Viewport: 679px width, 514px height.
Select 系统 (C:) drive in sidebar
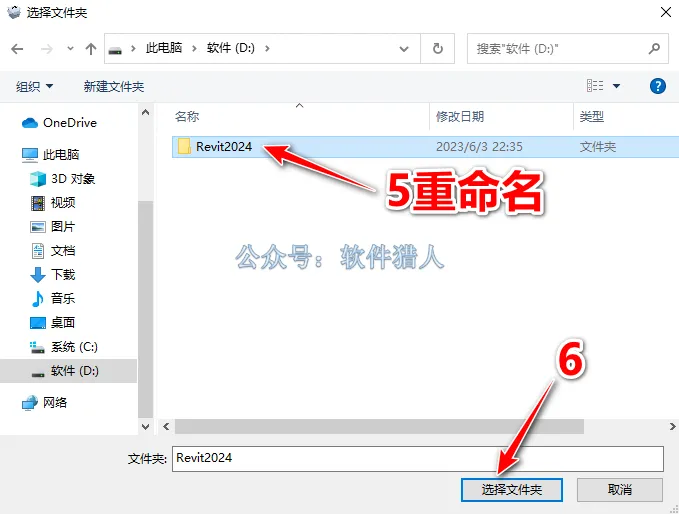click(x=64, y=347)
